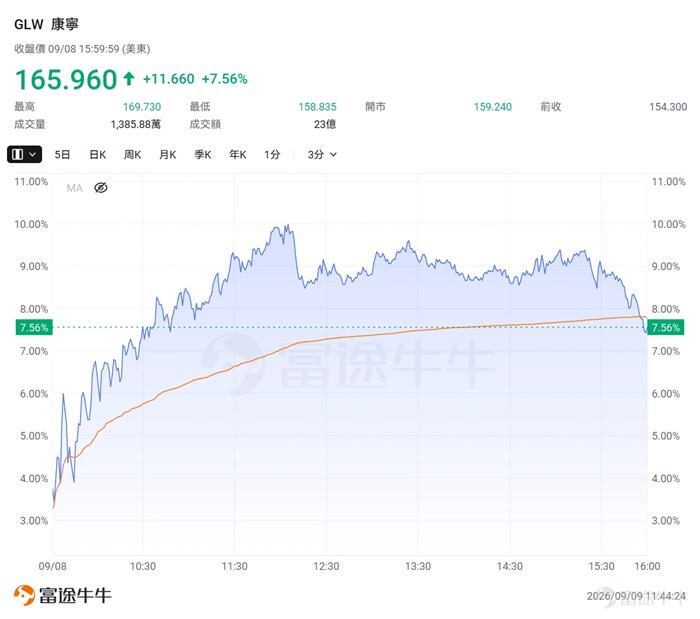The image size is (700, 619).
Task: Click the 16:00 closing time marker
Action: [647, 566]
